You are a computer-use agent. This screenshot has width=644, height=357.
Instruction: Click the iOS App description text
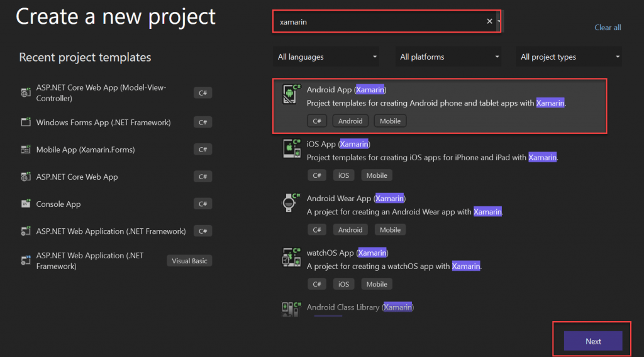pos(433,158)
